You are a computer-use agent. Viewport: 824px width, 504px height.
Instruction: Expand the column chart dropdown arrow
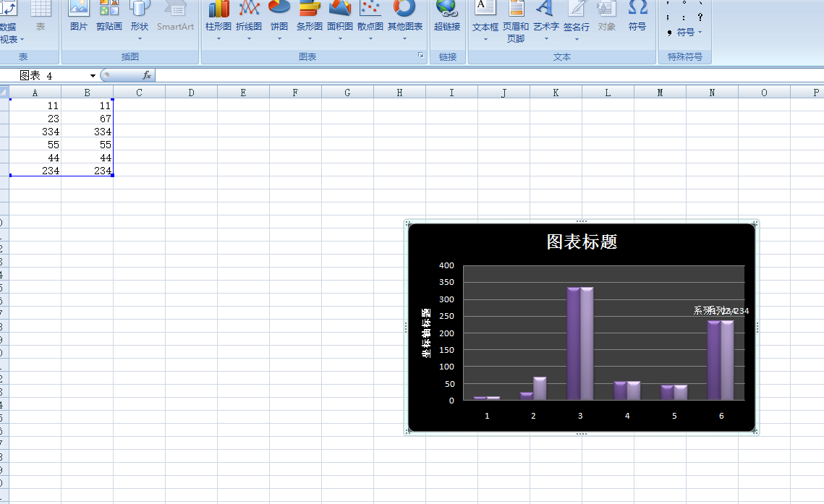[218, 39]
